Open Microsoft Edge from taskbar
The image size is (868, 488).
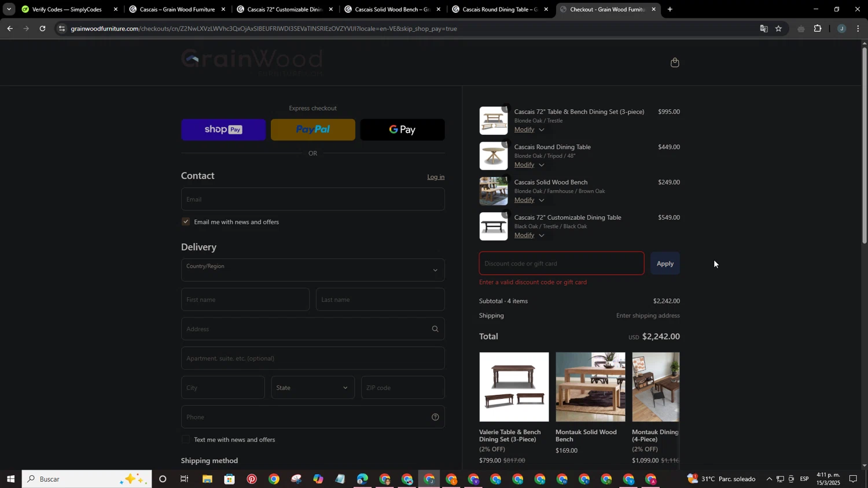coord(362,479)
